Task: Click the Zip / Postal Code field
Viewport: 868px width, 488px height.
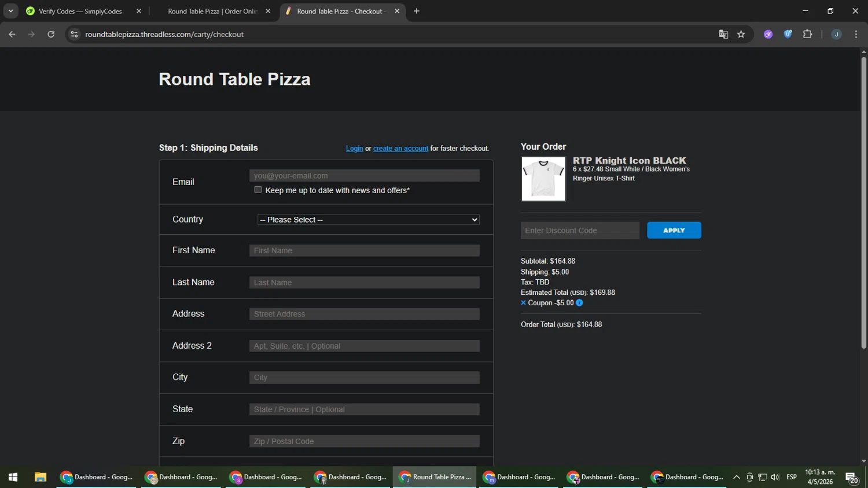Action: [365, 441]
